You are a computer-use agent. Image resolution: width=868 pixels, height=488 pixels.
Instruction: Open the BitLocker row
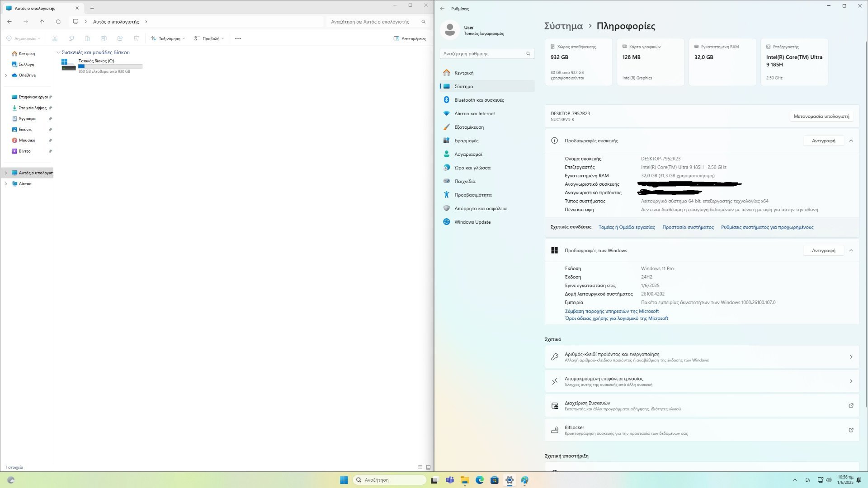point(702,430)
